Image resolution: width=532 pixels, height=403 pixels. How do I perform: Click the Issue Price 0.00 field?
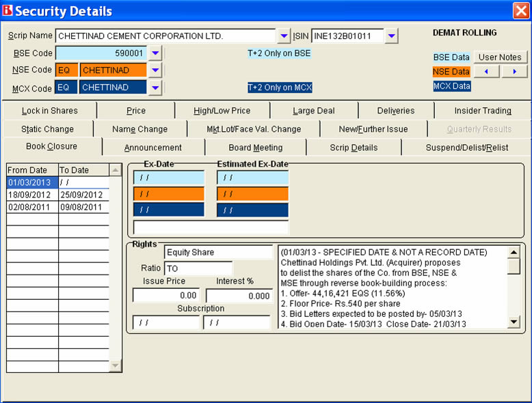[166, 296]
